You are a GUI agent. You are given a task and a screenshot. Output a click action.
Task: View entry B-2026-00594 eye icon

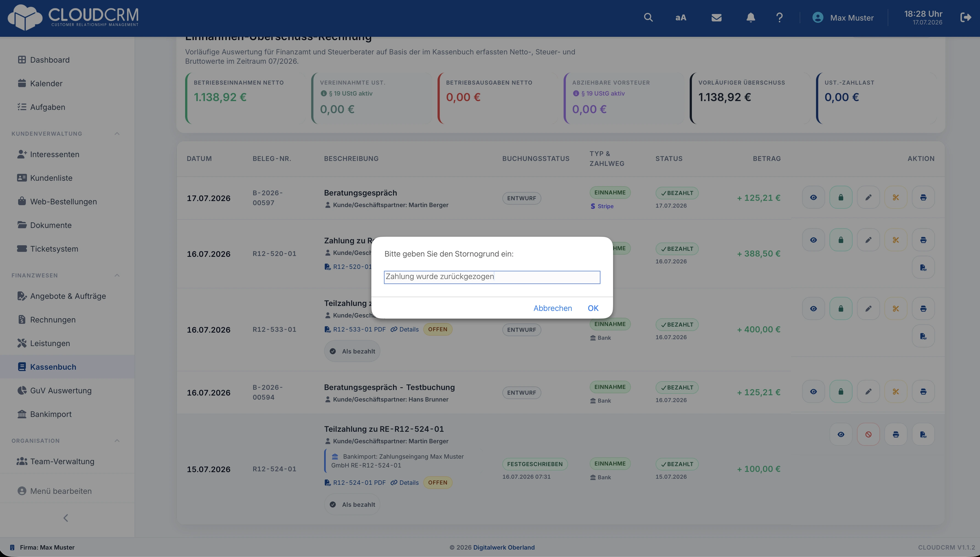(x=813, y=391)
